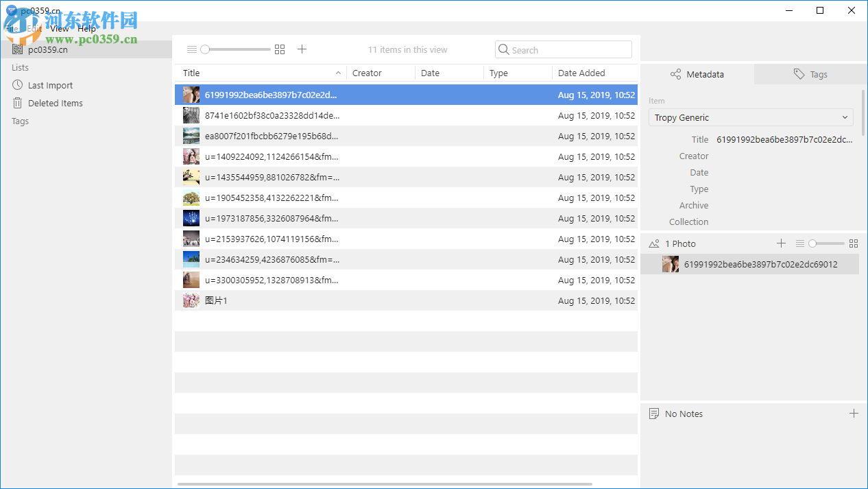Screen dimensions: 868x489
Task: Select photo 61991992bea6be3897b7c02e2dc69012
Action: click(749, 264)
